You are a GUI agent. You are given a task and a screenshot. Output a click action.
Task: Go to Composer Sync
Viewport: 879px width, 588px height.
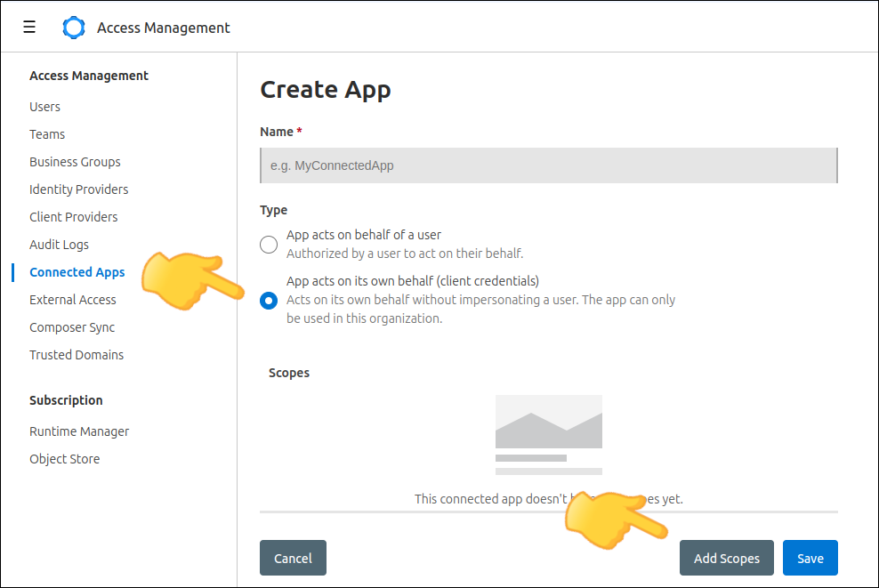[x=71, y=327]
